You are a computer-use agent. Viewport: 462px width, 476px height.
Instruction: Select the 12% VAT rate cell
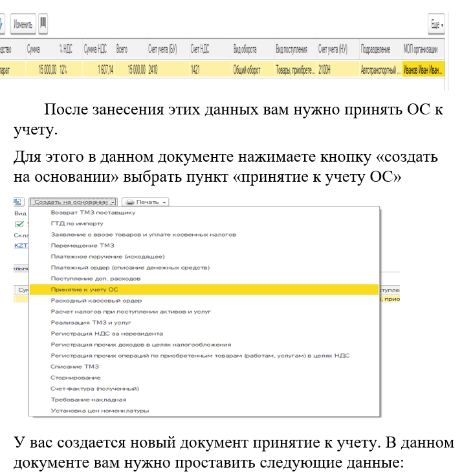click(x=70, y=69)
